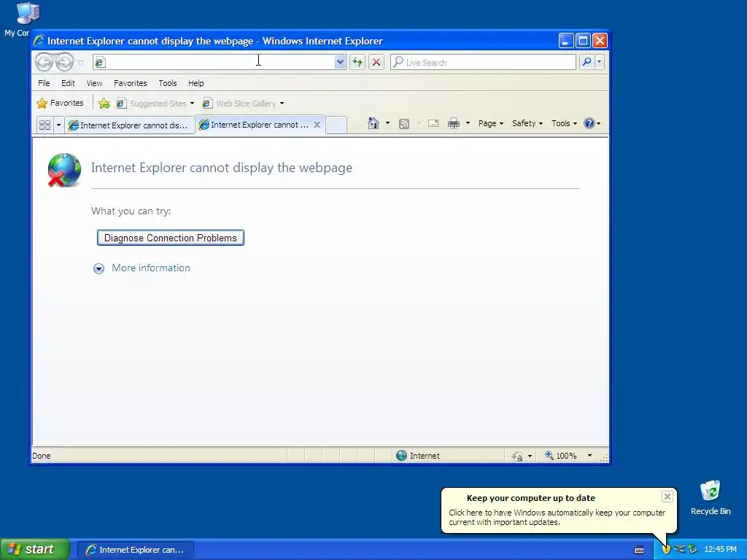747x560 pixels.
Task: Close the active tab with its X
Action: pos(317,125)
